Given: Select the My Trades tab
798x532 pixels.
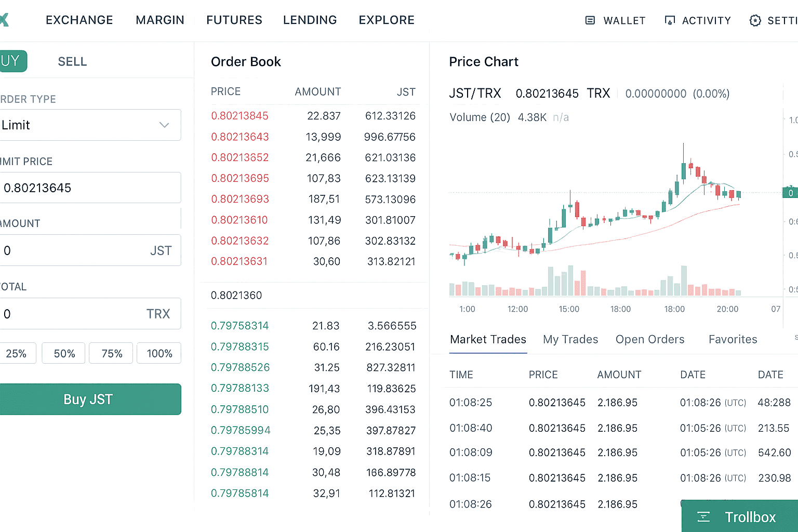Looking at the screenshot, I should 570,339.
